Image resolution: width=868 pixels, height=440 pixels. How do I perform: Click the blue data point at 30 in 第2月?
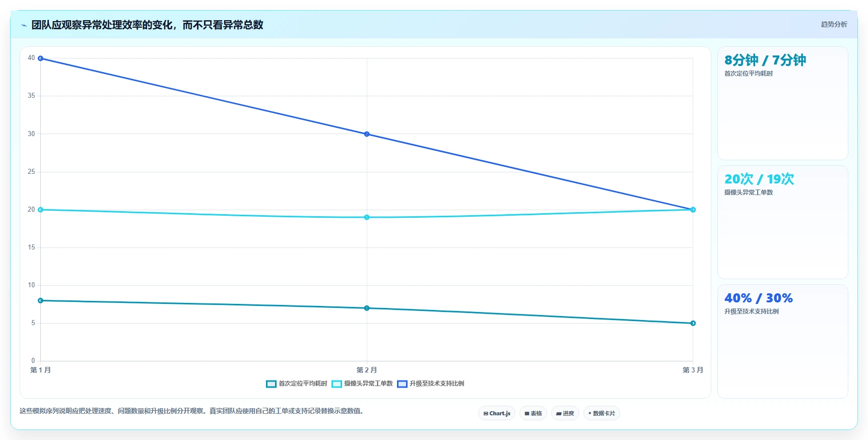[367, 134]
